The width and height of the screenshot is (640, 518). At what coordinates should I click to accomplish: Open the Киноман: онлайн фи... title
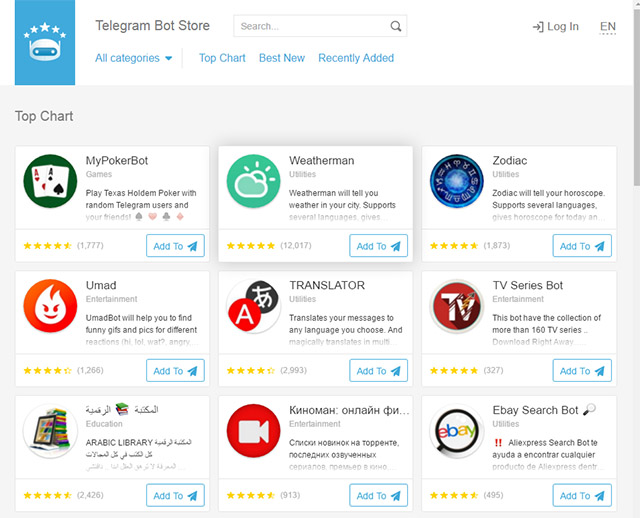click(x=349, y=410)
